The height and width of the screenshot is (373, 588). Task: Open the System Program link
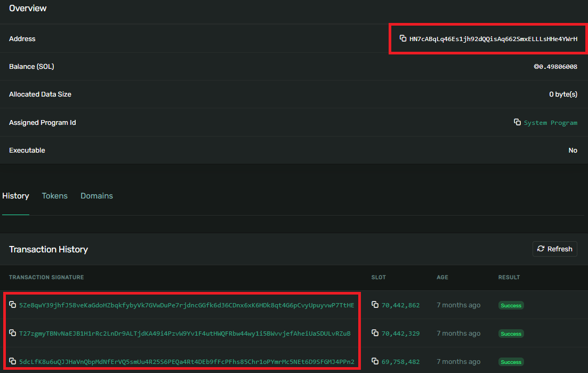pos(550,123)
